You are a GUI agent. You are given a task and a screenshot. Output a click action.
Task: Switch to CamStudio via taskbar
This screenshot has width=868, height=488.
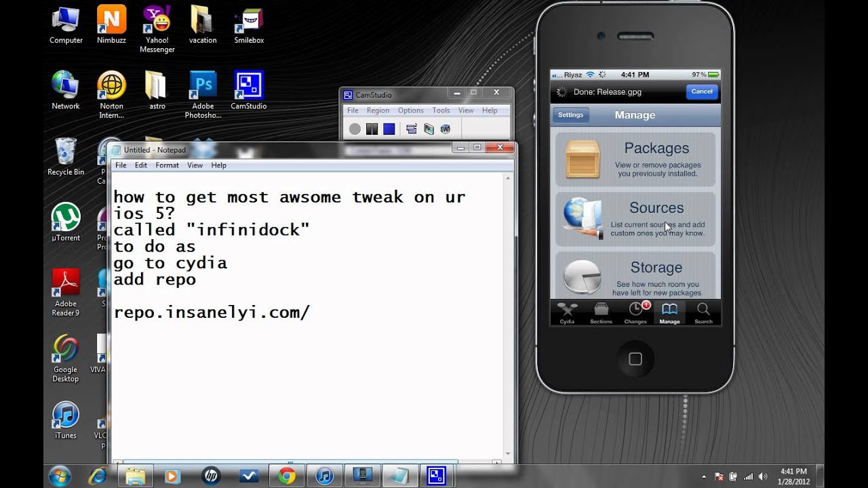point(436,476)
